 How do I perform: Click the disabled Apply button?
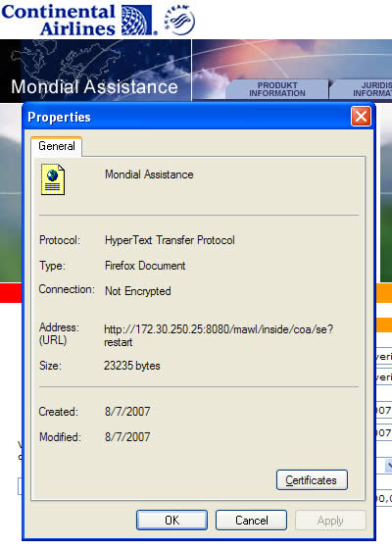pos(330,520)
